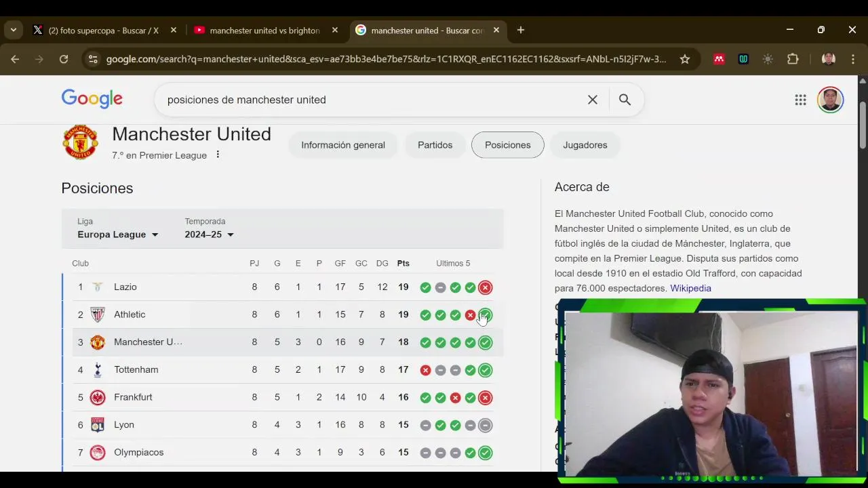
Task: Reload the current page
Action: 64,59
